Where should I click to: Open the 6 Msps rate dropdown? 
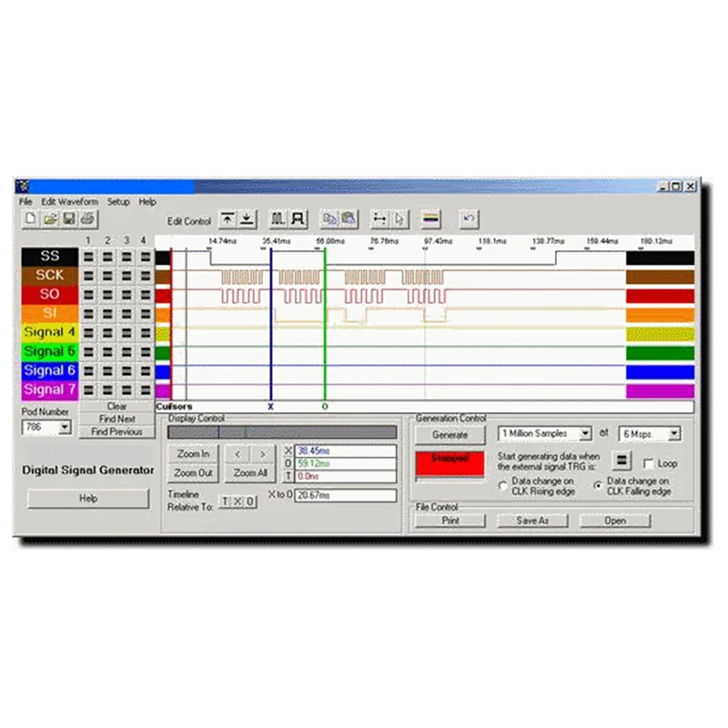coord(674,434)
